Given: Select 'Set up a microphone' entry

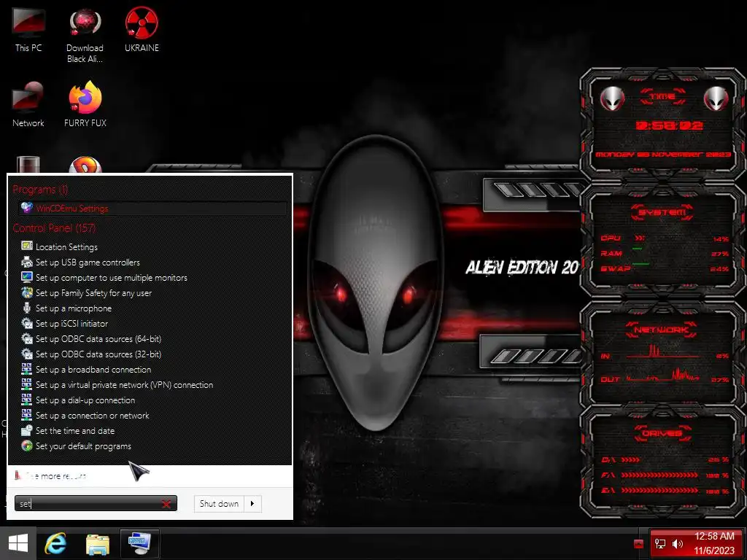Looking at the screenshot, I should [x=74, y=308].
